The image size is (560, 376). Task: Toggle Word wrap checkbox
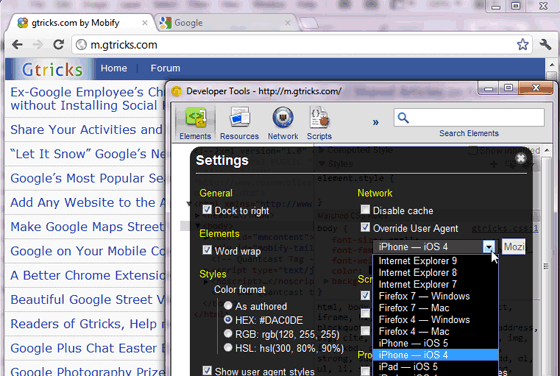tap(207, 250)
